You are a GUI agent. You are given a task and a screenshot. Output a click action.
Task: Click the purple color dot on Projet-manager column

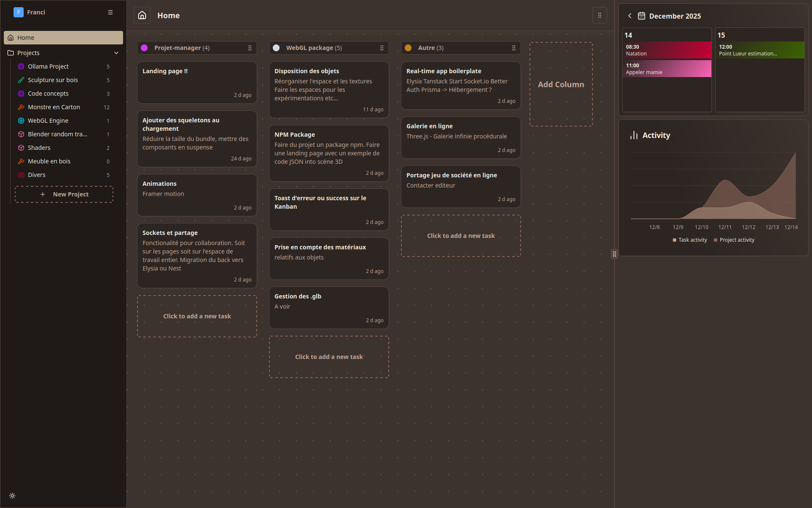coord(144,48)
